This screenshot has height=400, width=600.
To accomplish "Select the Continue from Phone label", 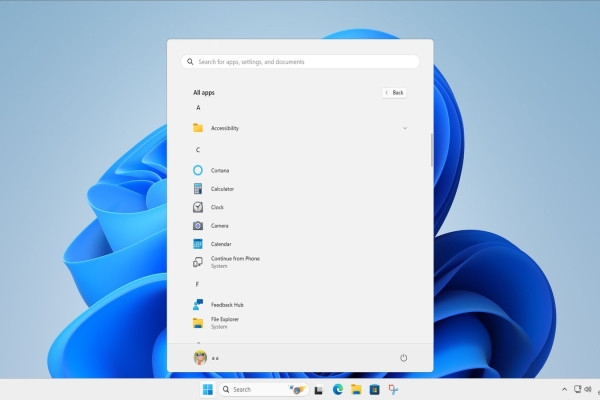I will [235, 258].
